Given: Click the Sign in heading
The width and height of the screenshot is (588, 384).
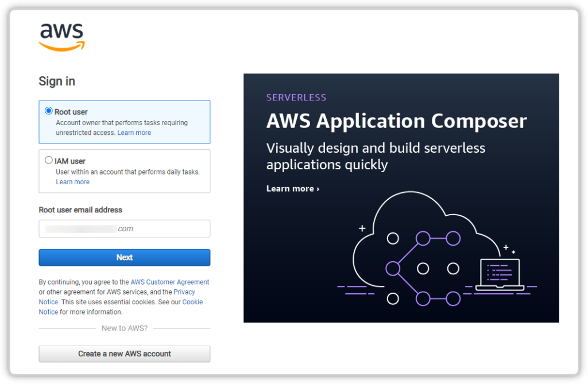Looking at the screenshot, I should 57,82.
